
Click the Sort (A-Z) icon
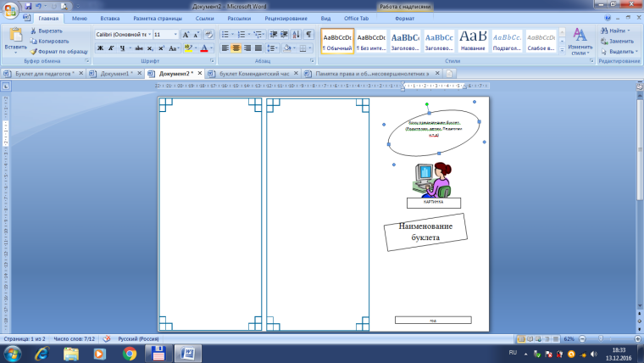pyautogui.click(x=295, y=35)
